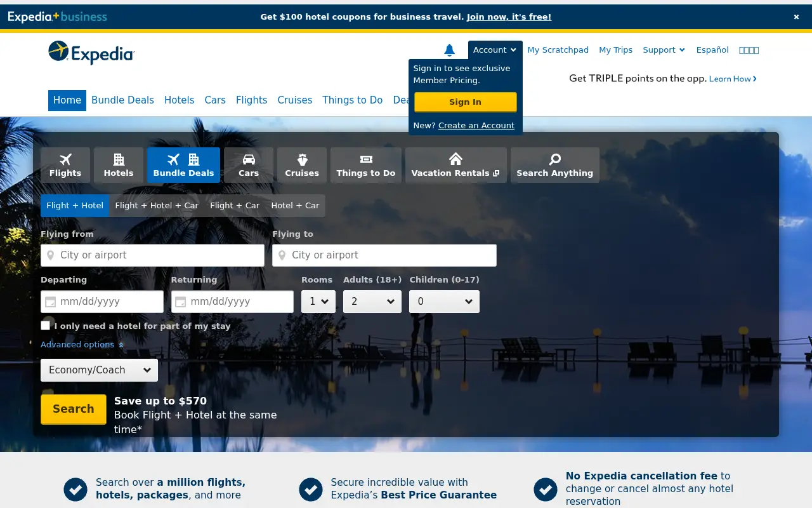This screenshot has height=508, width=812.
Task: Choose the Flight + Hotel + Car option
Action: [x=157, y=206]
